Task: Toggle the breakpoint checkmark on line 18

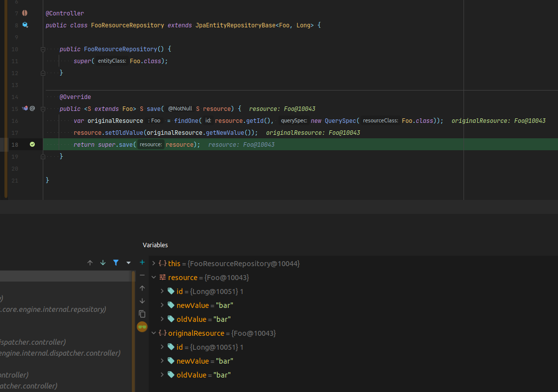Action: click(32, 144)
